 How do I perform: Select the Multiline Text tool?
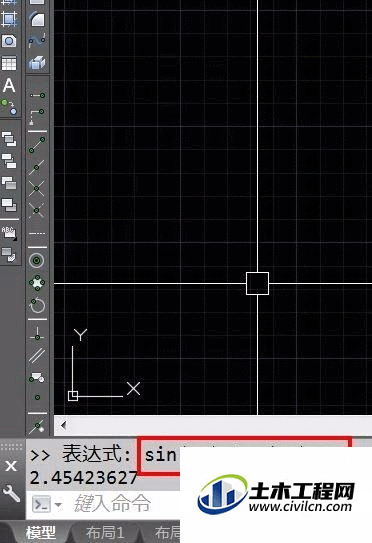point(9,85)
